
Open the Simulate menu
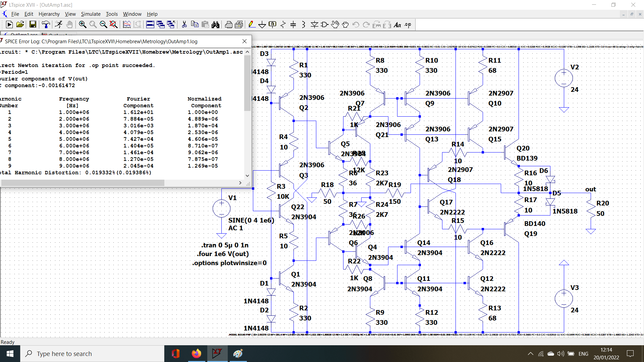(x=91, y=14)
